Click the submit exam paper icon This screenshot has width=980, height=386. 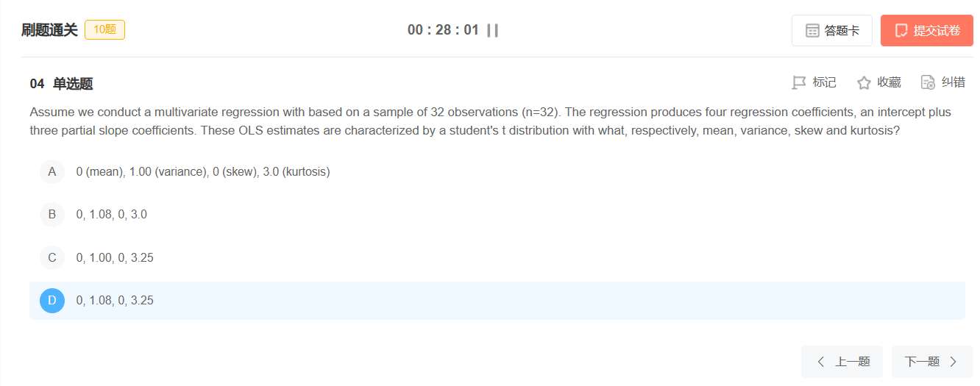coord(901,31)
